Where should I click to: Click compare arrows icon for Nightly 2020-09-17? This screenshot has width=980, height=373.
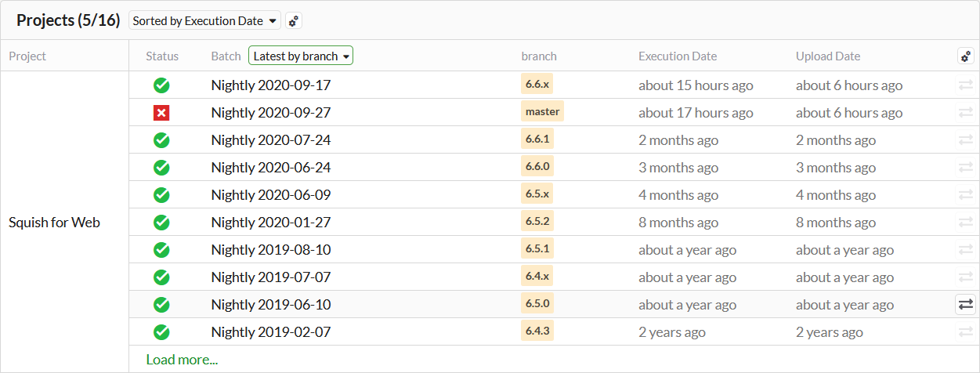[x=965, y=85]
